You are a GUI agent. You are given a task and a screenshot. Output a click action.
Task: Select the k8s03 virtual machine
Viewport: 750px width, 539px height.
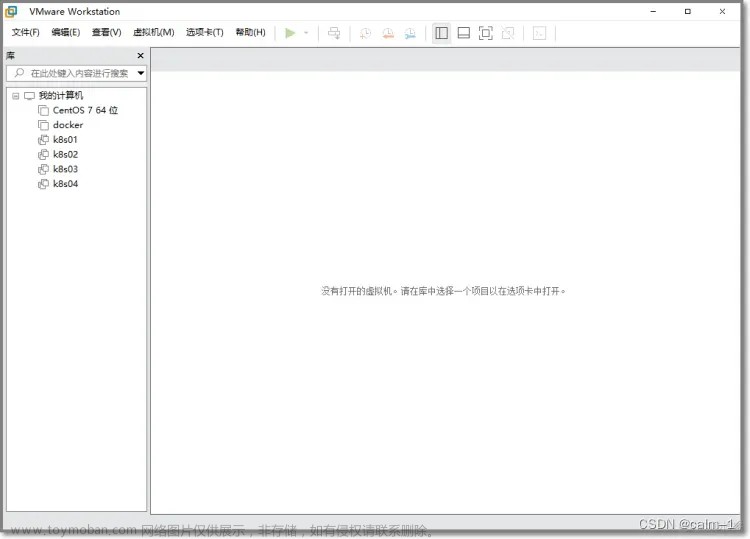[65, 169]
